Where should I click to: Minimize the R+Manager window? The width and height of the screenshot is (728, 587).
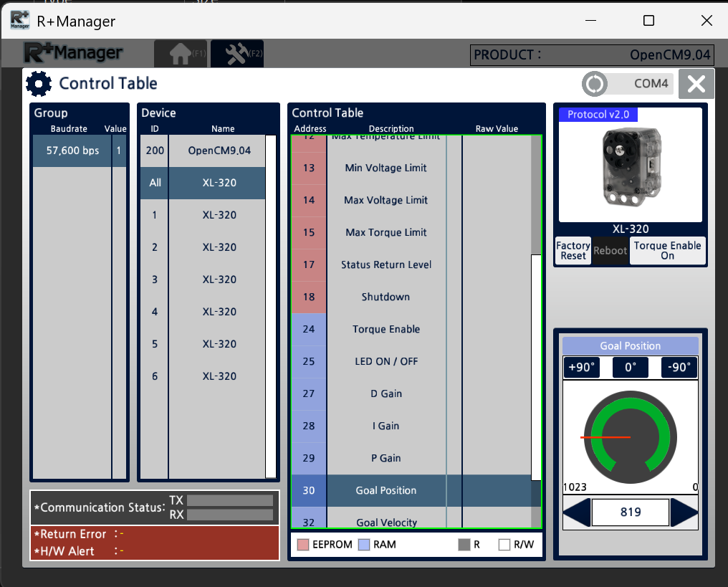[590, 21]
